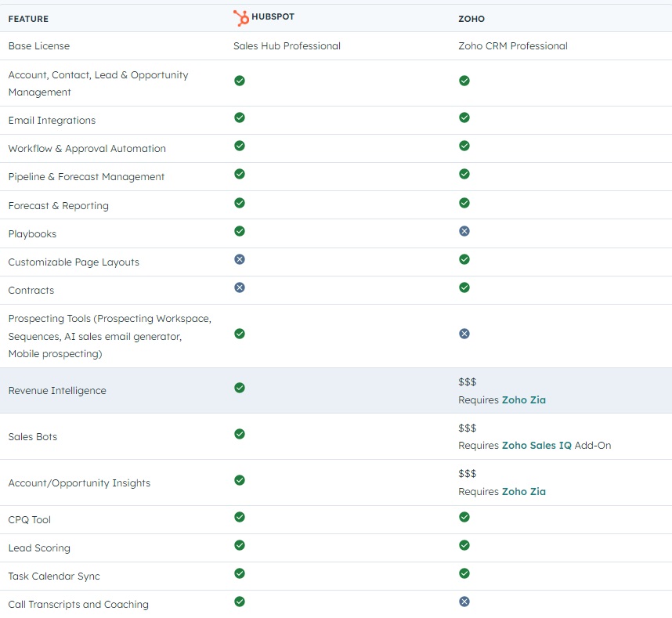Click Zoho checkmark in Workflow & Approval Automation row
This screenshot has height=618, width=672.
[464, 146]
